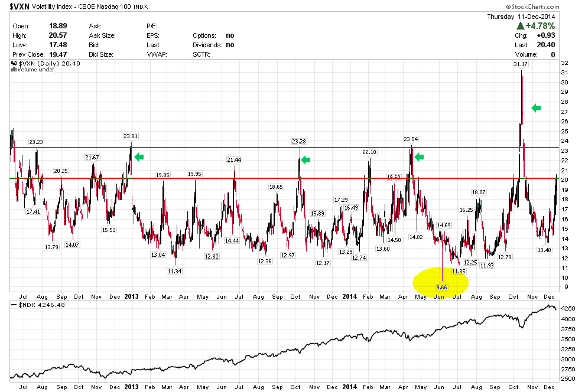Screen dimensions: 585x392
Task: Click the 31.17 peak price label
Action: tap(521, 64)
